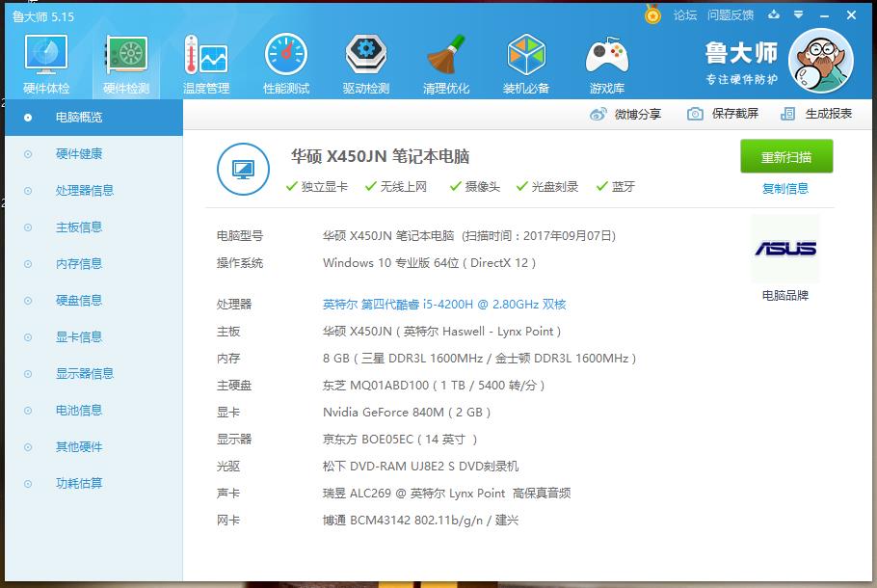Open the 装机必备 essential software section

click(x=526, y=61)
